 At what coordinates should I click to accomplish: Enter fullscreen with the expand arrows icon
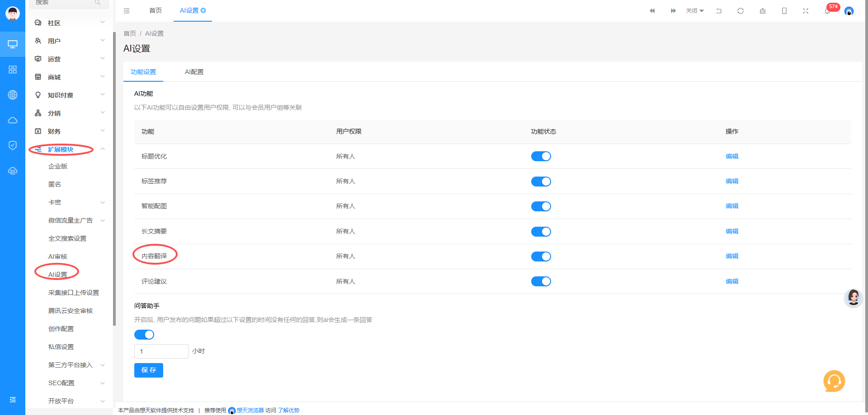[x=806, y=11]
